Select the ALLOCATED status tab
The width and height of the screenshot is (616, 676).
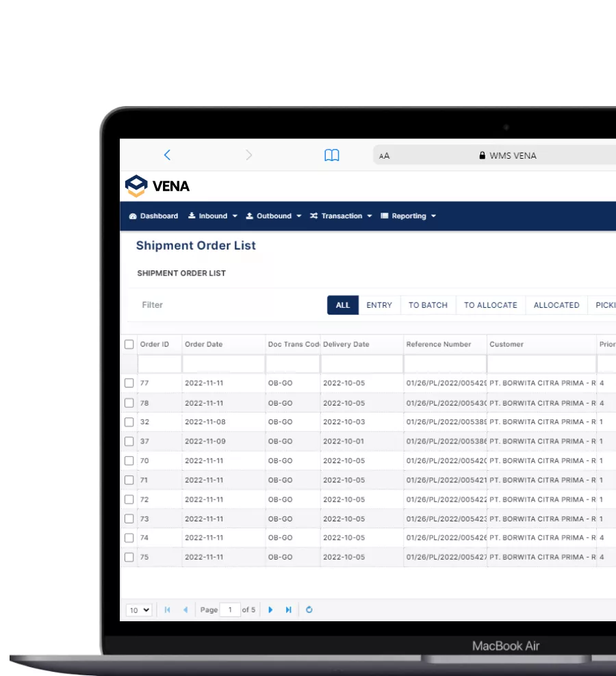pos(556,305)
